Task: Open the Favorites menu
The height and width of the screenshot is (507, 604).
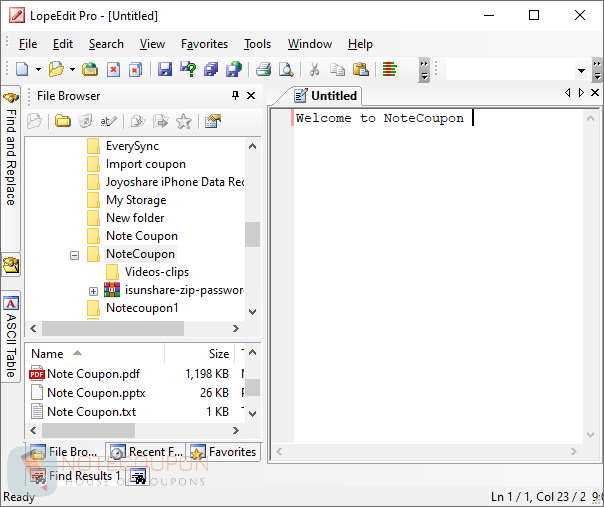Action: pos(204,44)
